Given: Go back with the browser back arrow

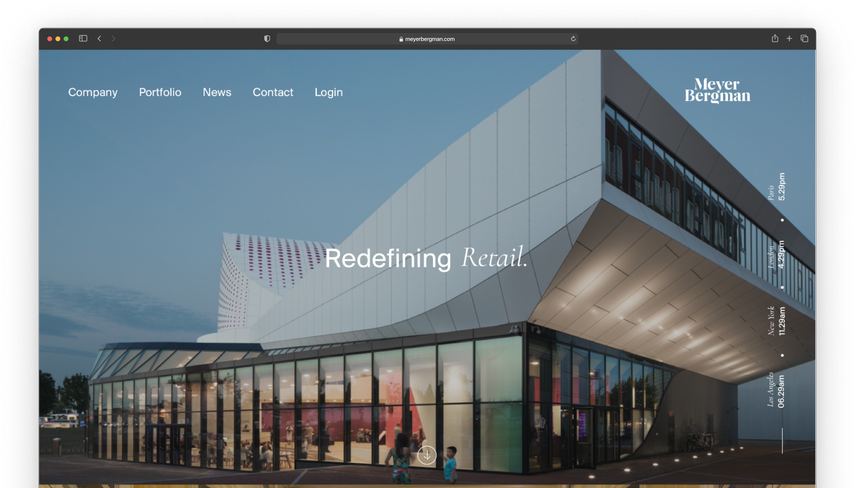Looking at the screenshot, I should point(99,38).
